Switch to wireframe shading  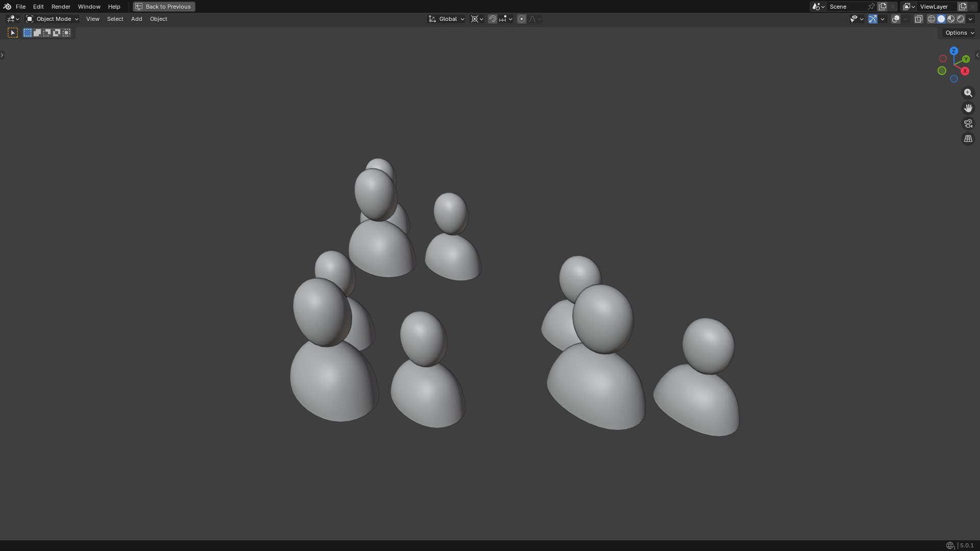coord(932,19)
